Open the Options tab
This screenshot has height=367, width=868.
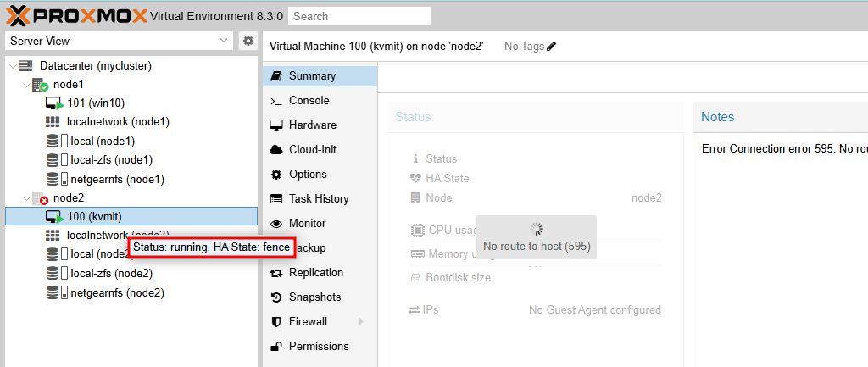coord(320,175)
